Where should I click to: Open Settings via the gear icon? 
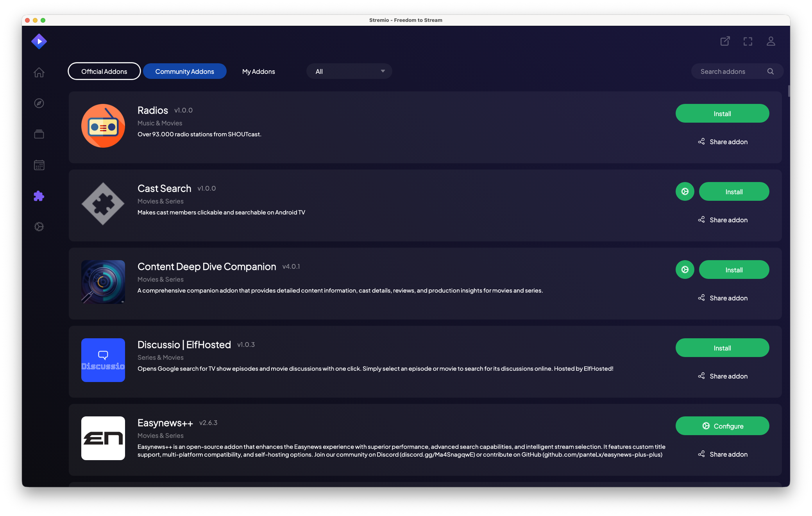pos(39,227)
